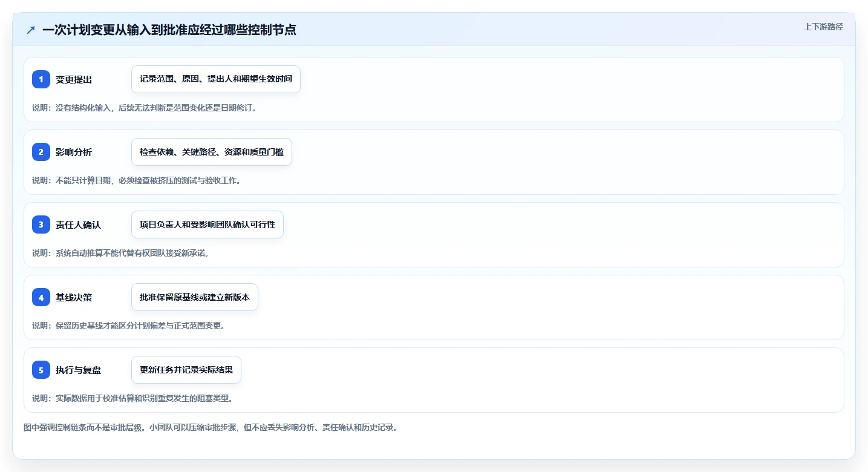This screenshot has width=868, height=472.
Task: Select the 影响分析 step label
Action: point(74,152)
